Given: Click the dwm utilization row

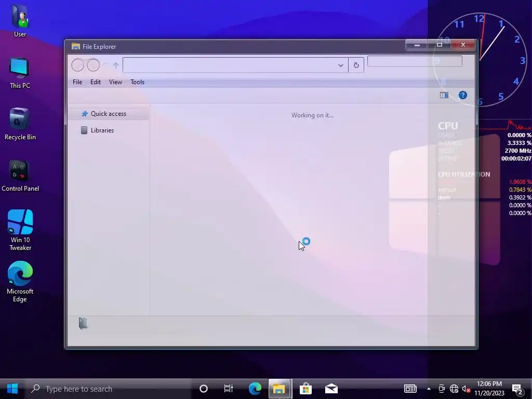Looking at the screenshot, I should point(485,197).
